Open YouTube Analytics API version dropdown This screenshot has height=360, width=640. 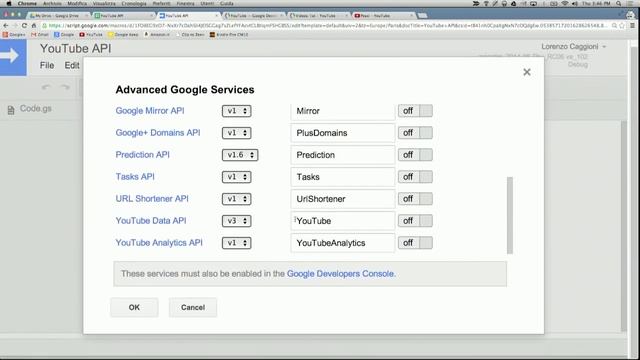[x=236, y=243]
